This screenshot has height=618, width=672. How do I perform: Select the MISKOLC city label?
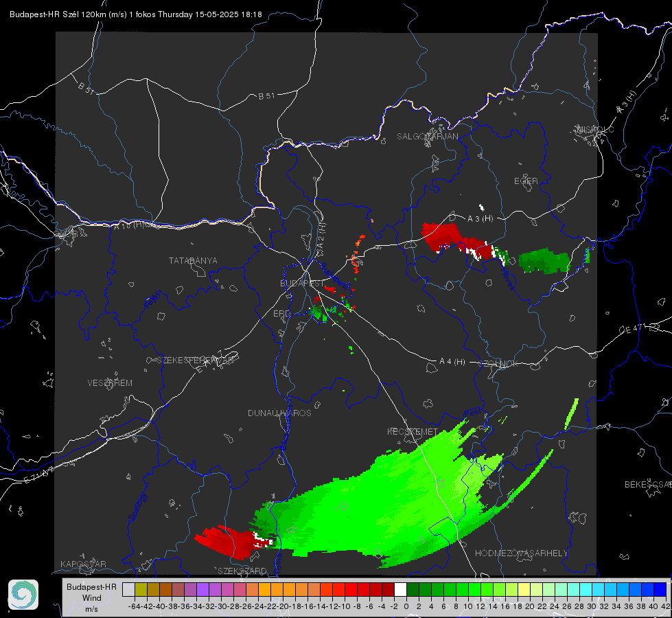(595, 129)
